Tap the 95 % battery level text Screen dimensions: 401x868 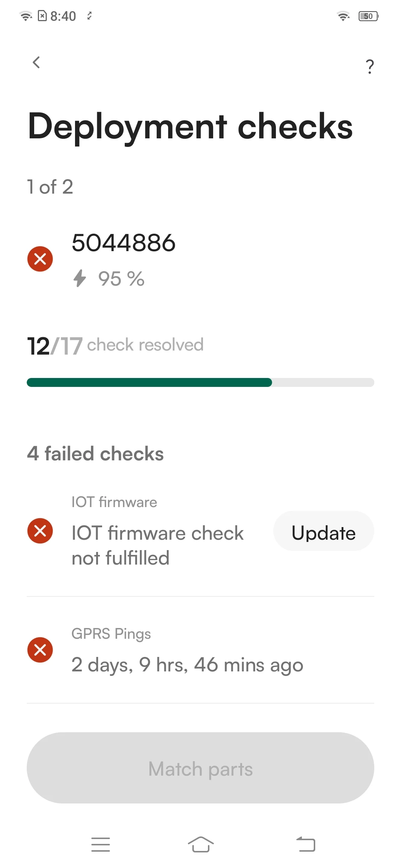click(x=121, y=279)
